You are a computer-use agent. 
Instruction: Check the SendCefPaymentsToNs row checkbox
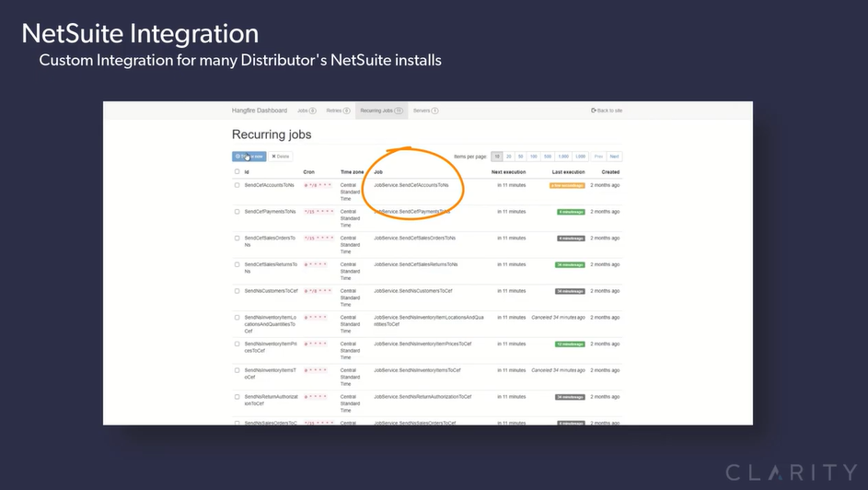(237, 212)
